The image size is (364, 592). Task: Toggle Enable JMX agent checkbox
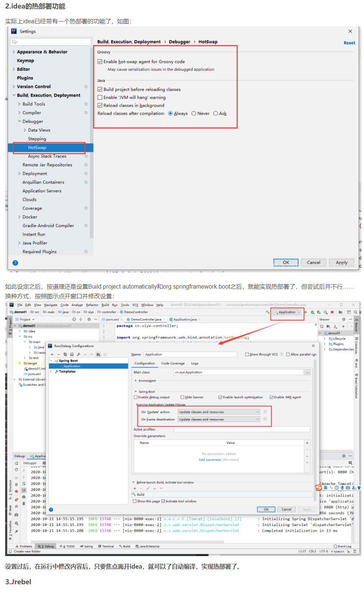[271, 397]
